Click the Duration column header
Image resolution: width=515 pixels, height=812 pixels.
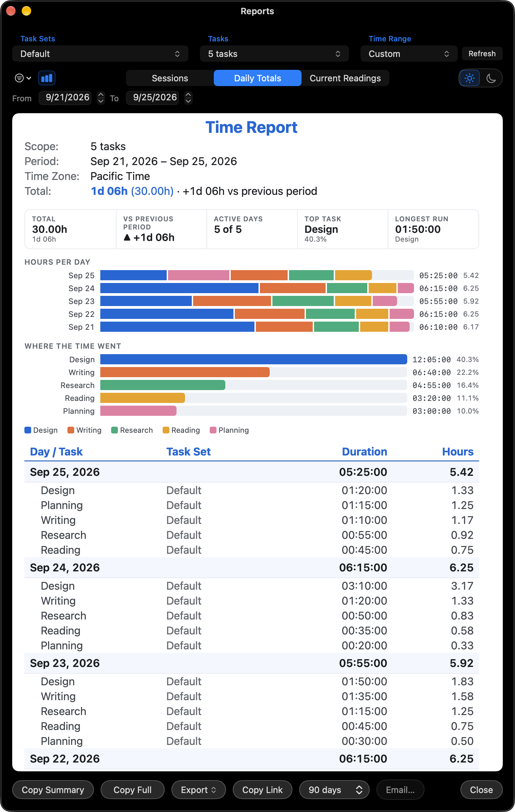tap(364, 452)
